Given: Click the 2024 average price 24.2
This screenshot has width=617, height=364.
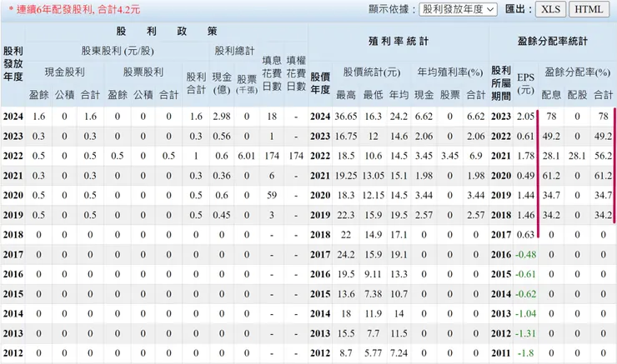Looking at the screenshot, I should coord(399,117).
